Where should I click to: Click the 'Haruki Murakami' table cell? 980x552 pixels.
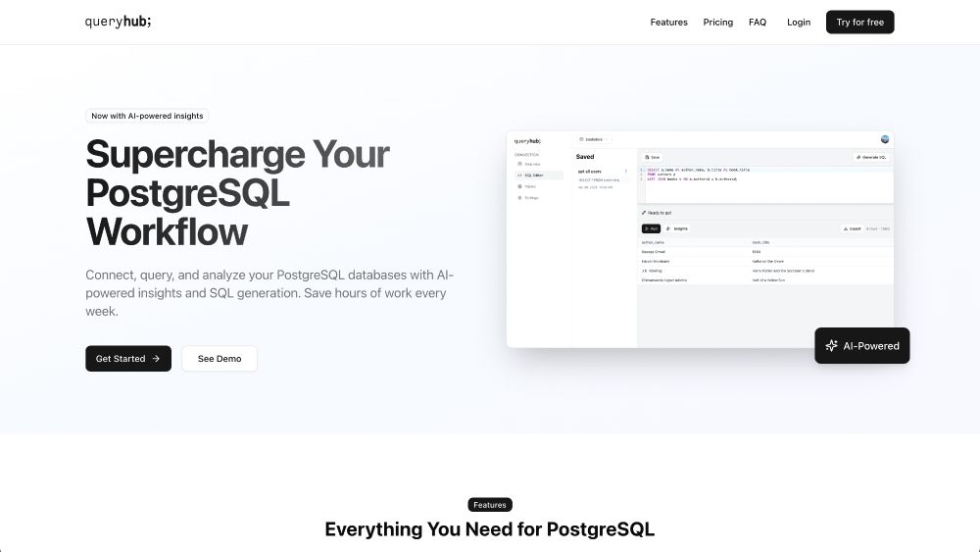coord(655,262)
